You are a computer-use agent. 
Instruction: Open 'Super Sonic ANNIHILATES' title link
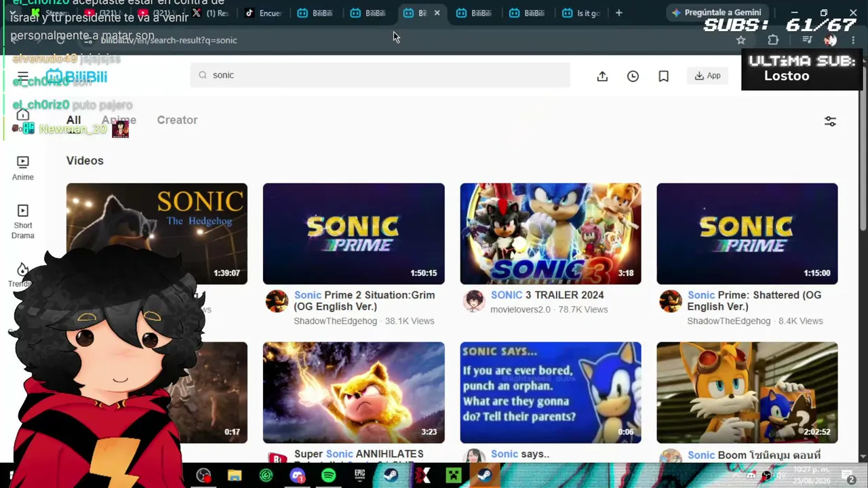tap(359, 455)
